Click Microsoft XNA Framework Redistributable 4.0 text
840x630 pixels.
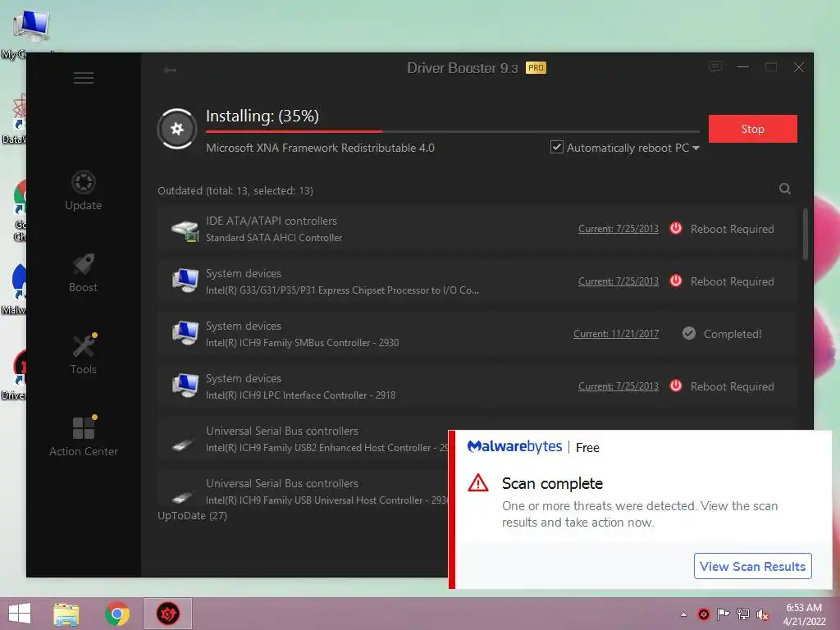(x=320, y=148)
